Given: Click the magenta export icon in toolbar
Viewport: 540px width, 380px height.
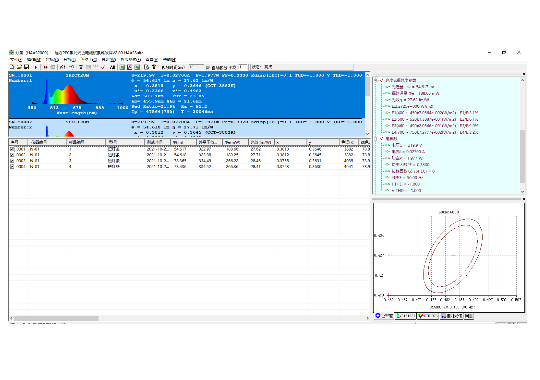Looking at the screenshot, I should 129,67.
